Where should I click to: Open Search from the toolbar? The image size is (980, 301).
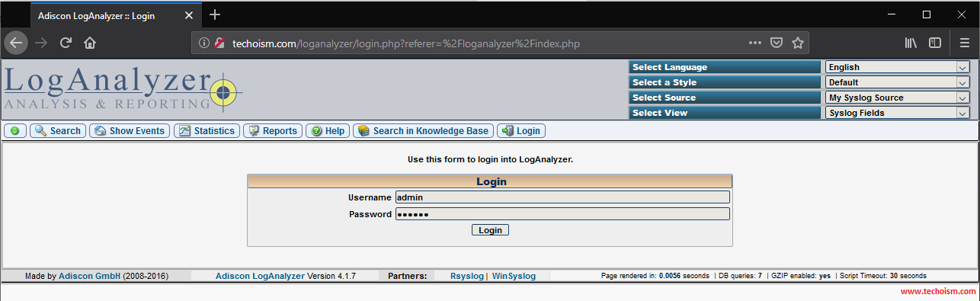[x=58, y=131]
